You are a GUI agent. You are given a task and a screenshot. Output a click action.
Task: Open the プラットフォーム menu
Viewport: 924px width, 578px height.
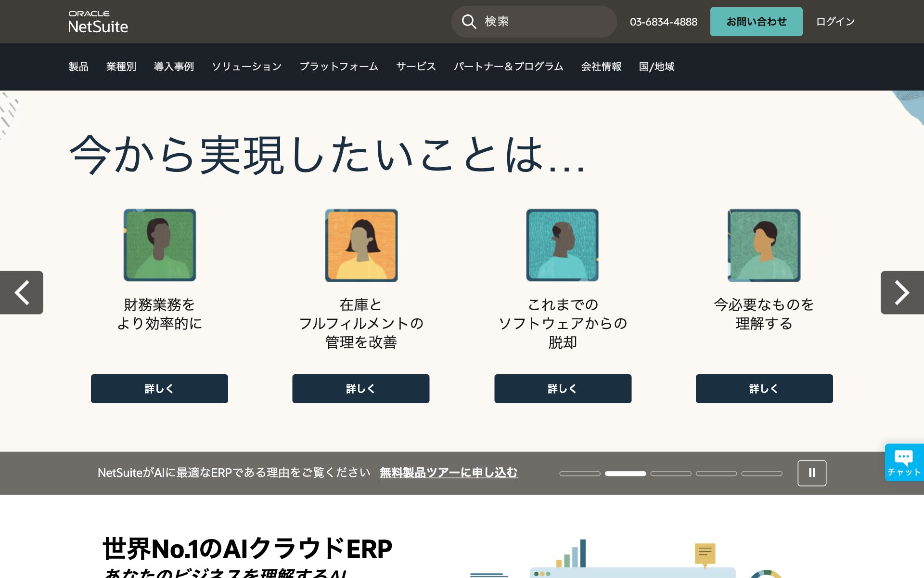339,66
